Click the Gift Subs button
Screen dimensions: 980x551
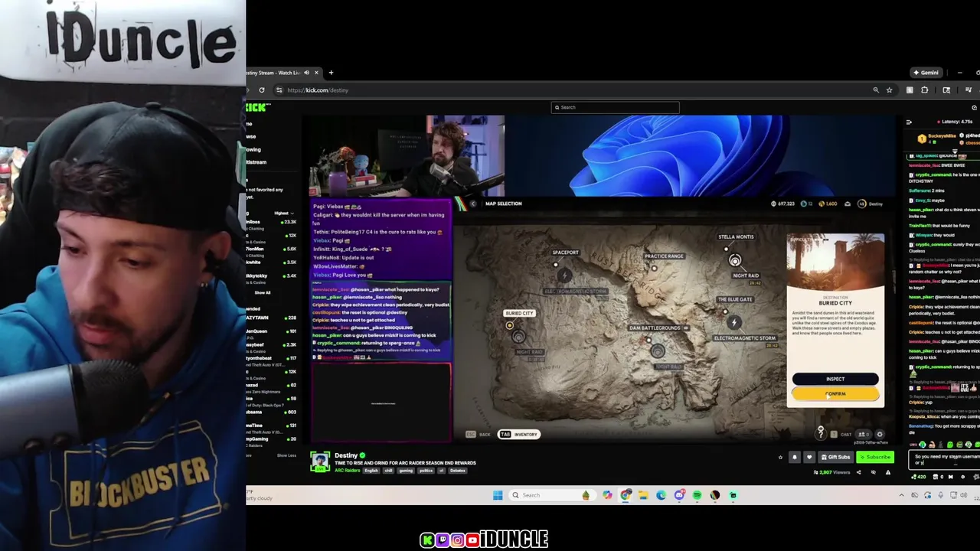pyautogui.click(x=835, y=457)
